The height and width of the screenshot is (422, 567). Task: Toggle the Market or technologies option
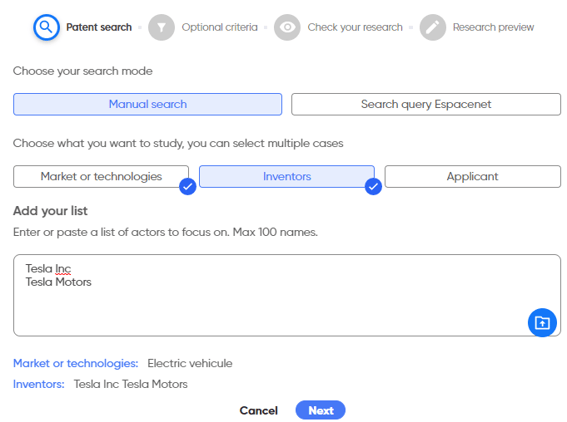[101, 176]
